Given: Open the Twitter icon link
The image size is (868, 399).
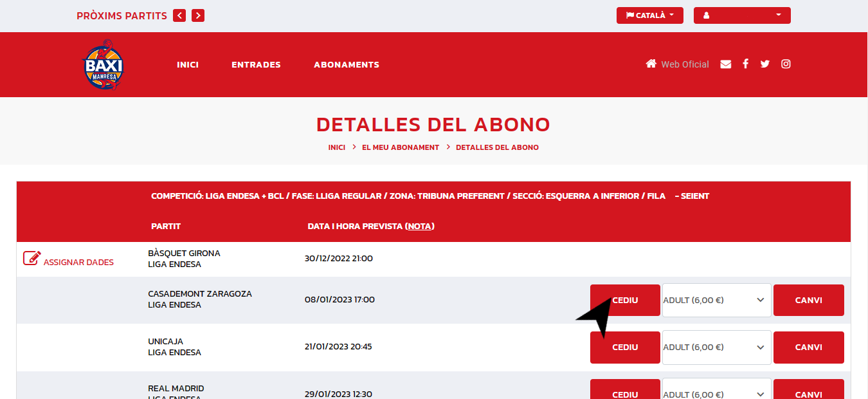Looking at the screenshot, I should pyautogui.click(x=764, y=64).
